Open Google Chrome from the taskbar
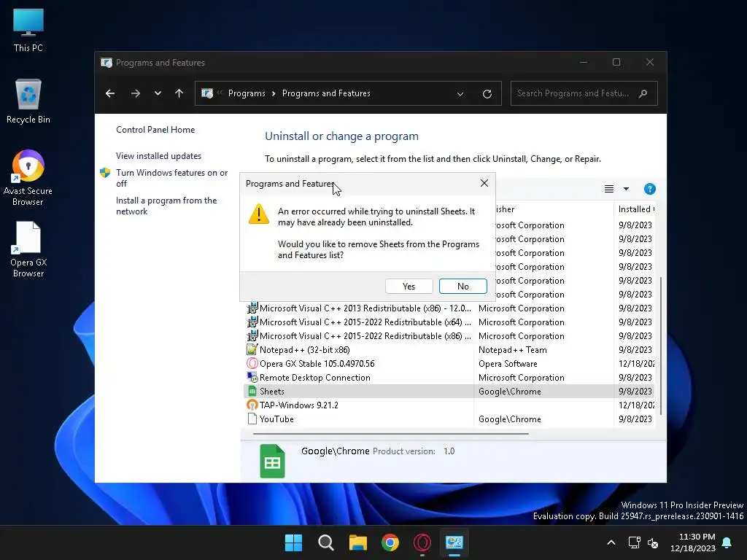This screenshot has height=560, width=747. [x=390, y=542]
